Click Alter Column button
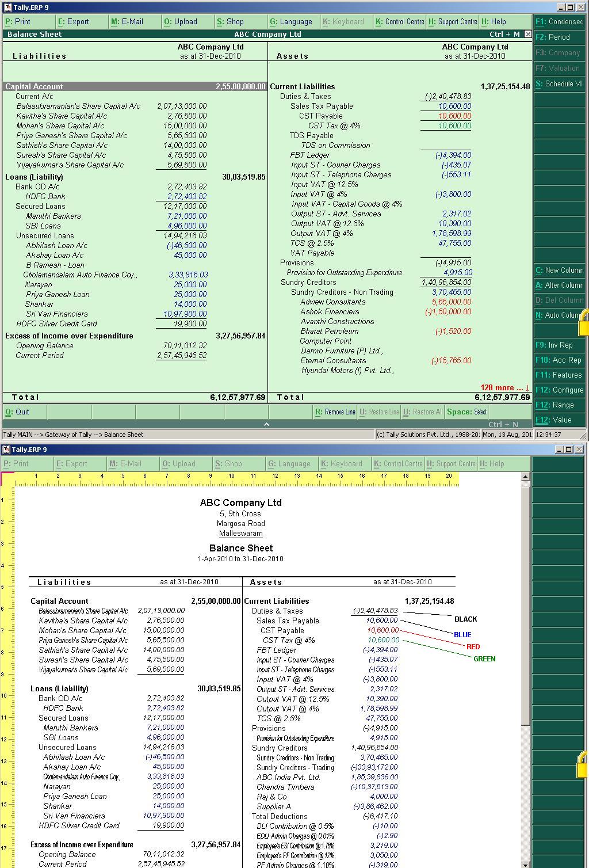This screenshot has height=868, width=589. tap(559, 285)
